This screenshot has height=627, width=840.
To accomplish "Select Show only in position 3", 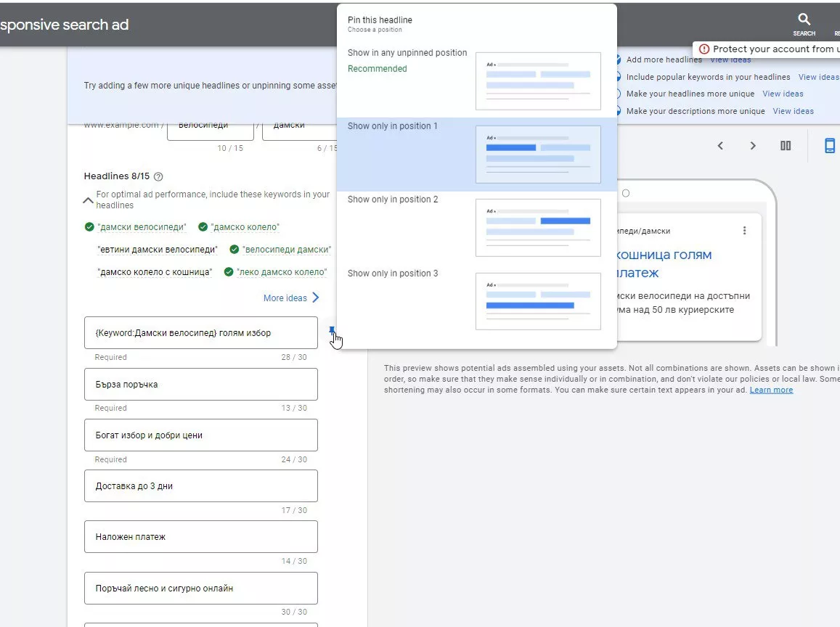I will (477, 301).
